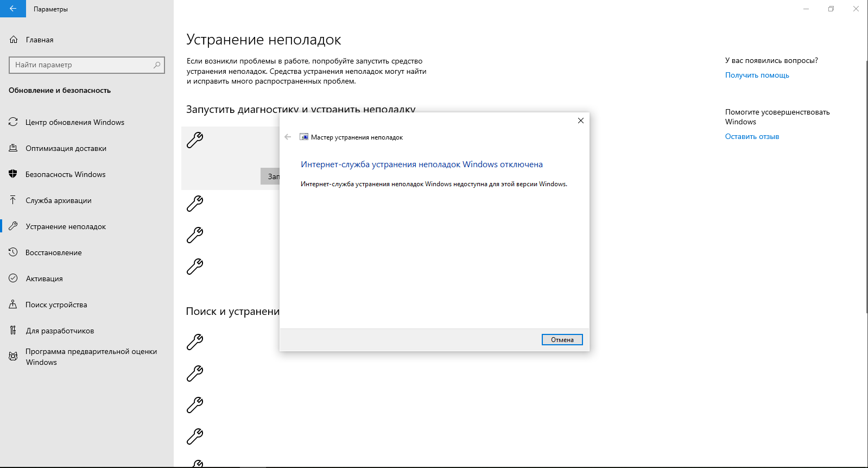Screen dimensions: 868x468
Task: Click the Помогите усовершенствовать Windows label
Action: [x=777, y=117]
